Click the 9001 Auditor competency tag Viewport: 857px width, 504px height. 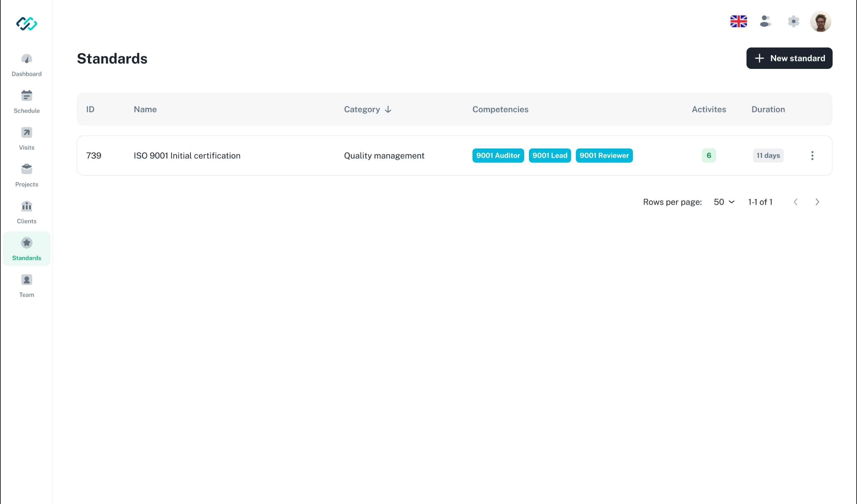tap(498, 156)
